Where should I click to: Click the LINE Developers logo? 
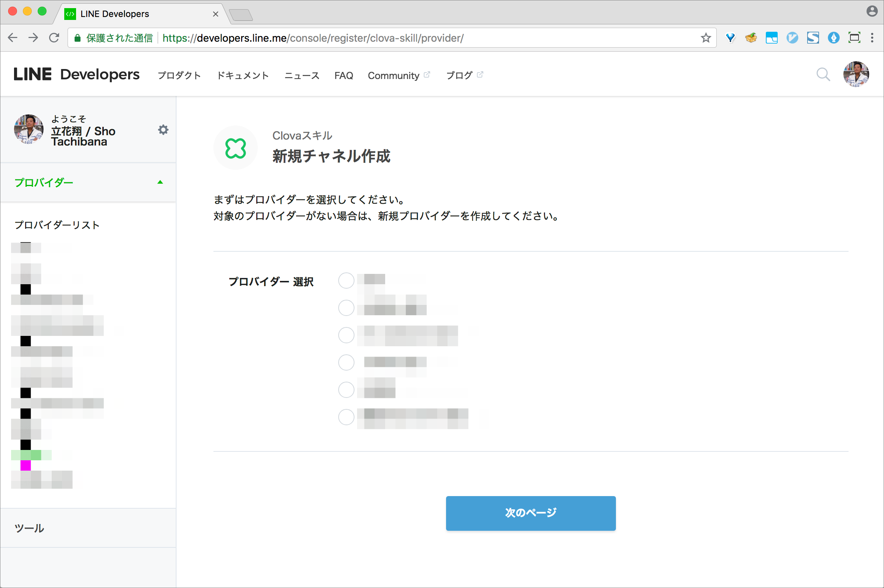(x=76, y=74)
